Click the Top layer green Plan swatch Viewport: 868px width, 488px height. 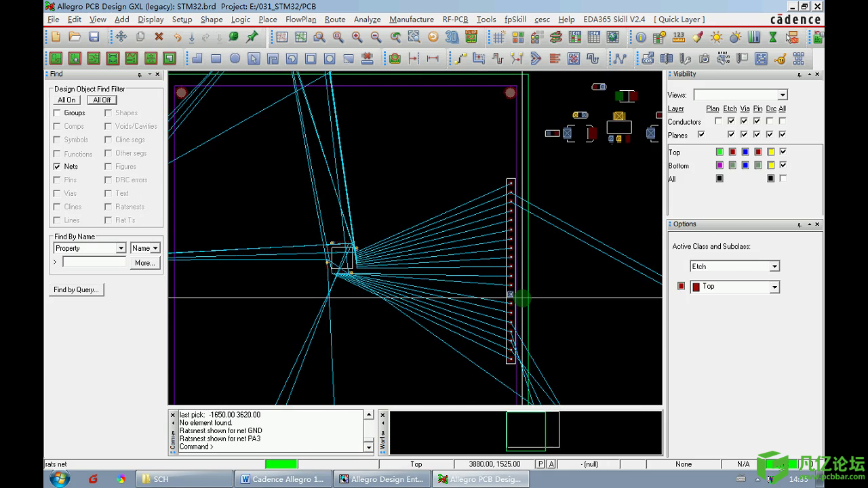[719, 152]
